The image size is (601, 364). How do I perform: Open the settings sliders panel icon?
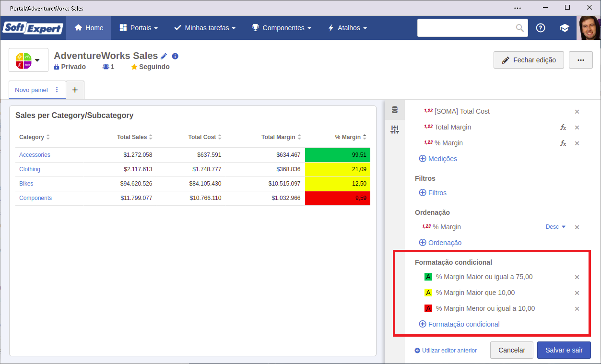(395, 129)
